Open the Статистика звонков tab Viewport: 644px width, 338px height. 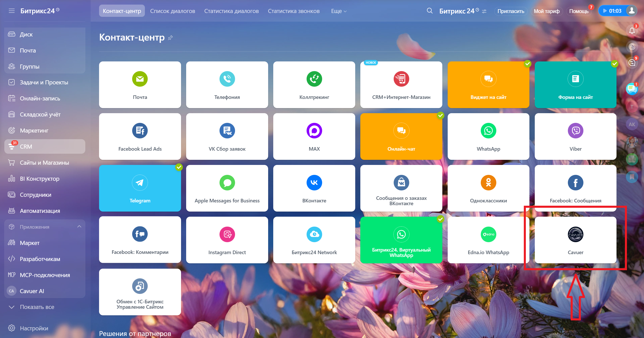(x=294, y=11)
